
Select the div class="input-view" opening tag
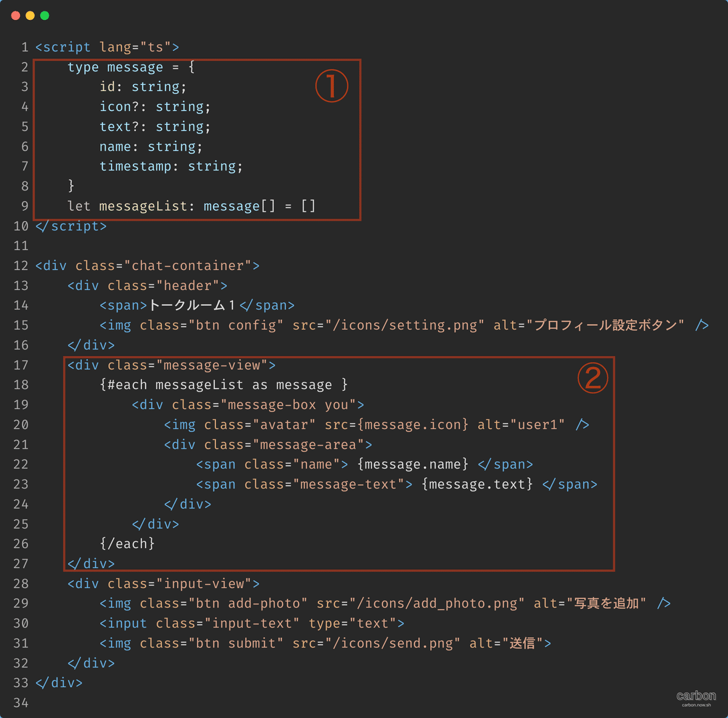click(164, 584)
